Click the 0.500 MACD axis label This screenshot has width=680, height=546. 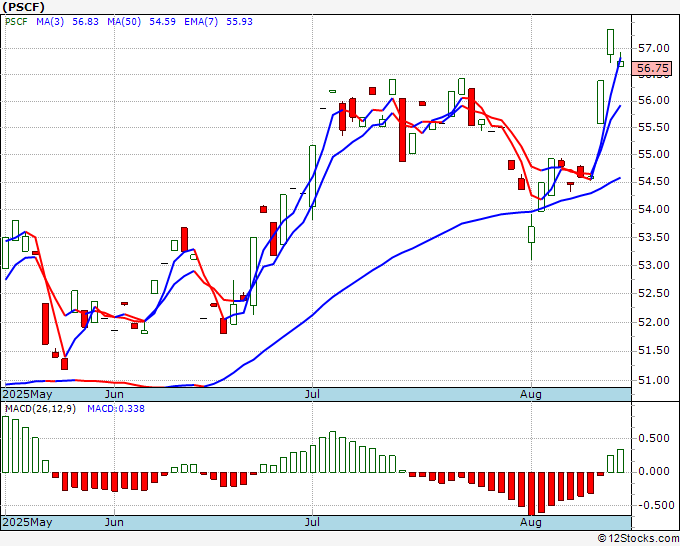[x=654, y=438]
